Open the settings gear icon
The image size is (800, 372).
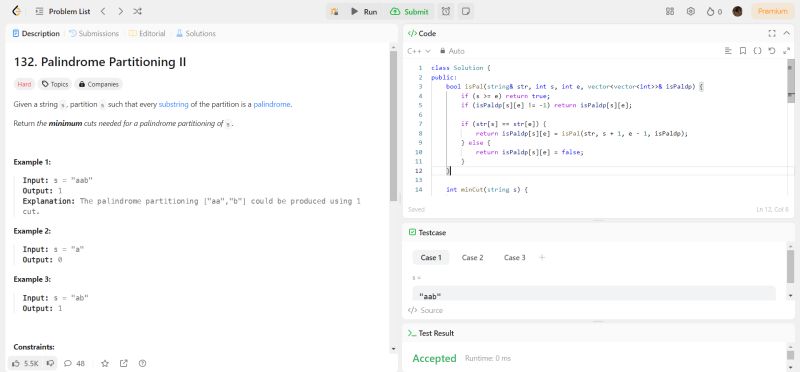pos(691,11)
